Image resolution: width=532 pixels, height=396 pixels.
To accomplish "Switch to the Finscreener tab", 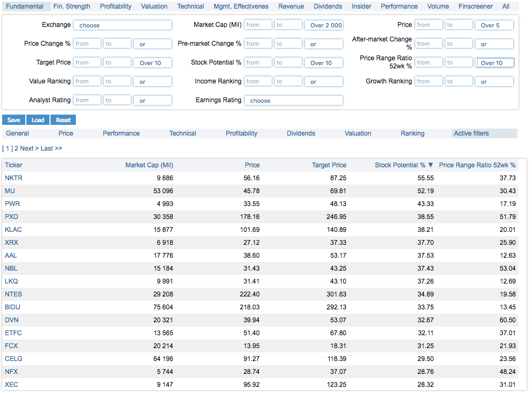I will (476, 6).
